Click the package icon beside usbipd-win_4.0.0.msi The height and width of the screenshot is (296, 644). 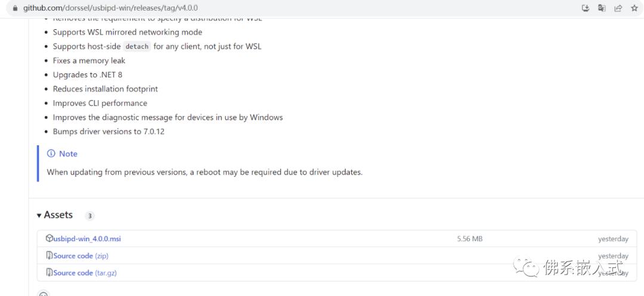coord(49,238)
